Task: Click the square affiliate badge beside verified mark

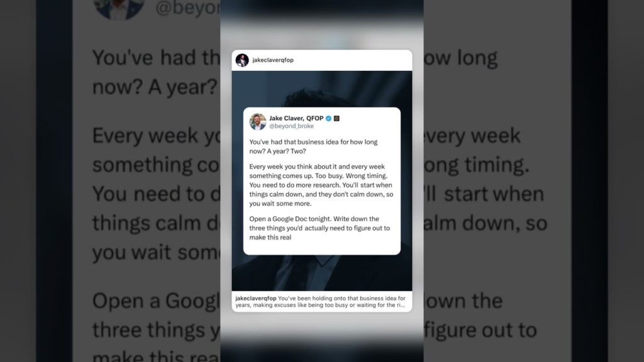Action: click(x=336, y=118)
